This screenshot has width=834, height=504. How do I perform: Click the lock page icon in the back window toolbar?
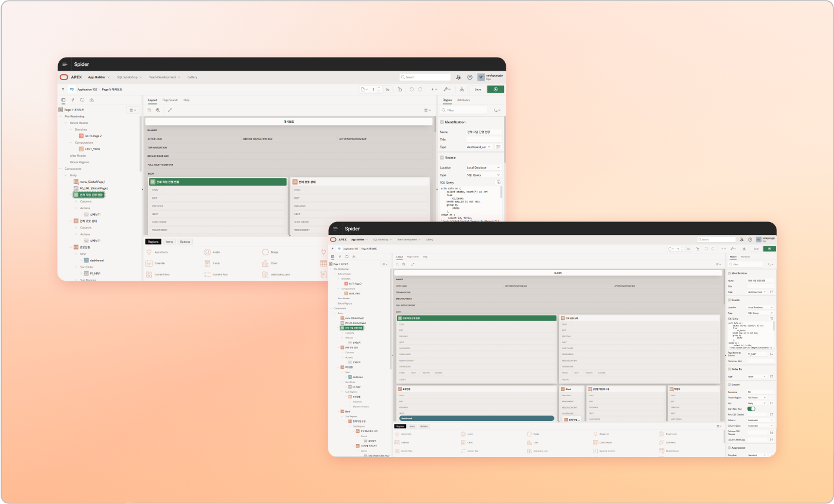tap(399, 89)
